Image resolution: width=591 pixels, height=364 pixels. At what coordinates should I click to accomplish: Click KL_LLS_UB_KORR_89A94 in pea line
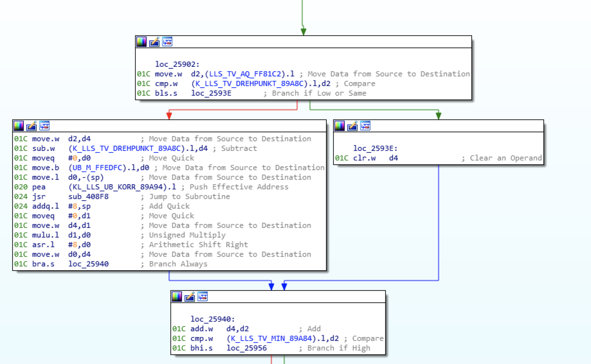click(120, 187)
